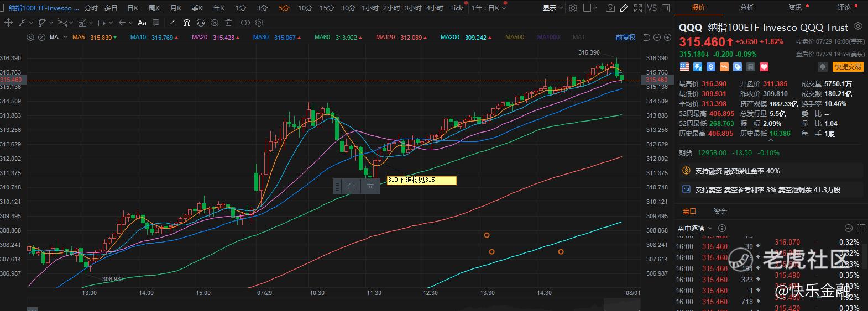The image size is (868, 311).
Task: Click the 快捷交易 quick trade button
Action: click(x=848, y=67)
